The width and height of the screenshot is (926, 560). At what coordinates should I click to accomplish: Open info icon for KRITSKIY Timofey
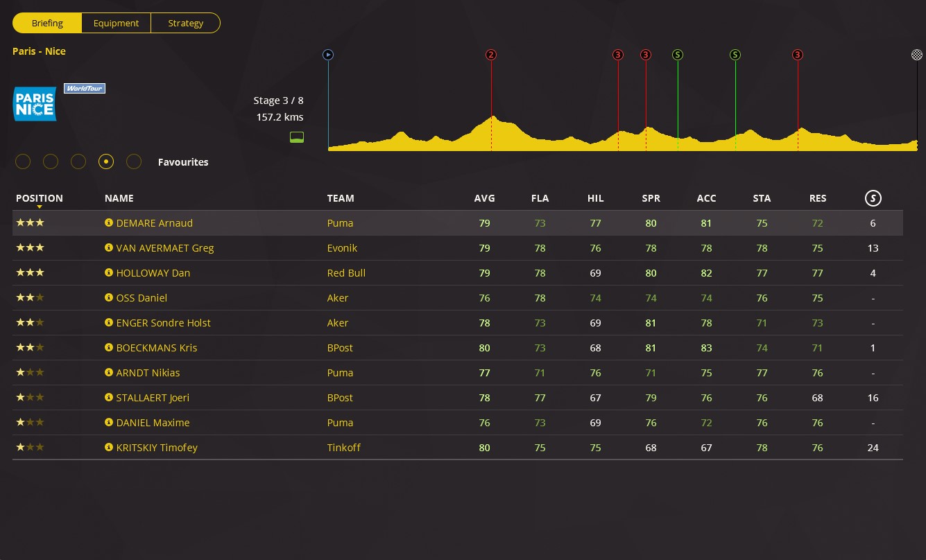pos(108,448)
